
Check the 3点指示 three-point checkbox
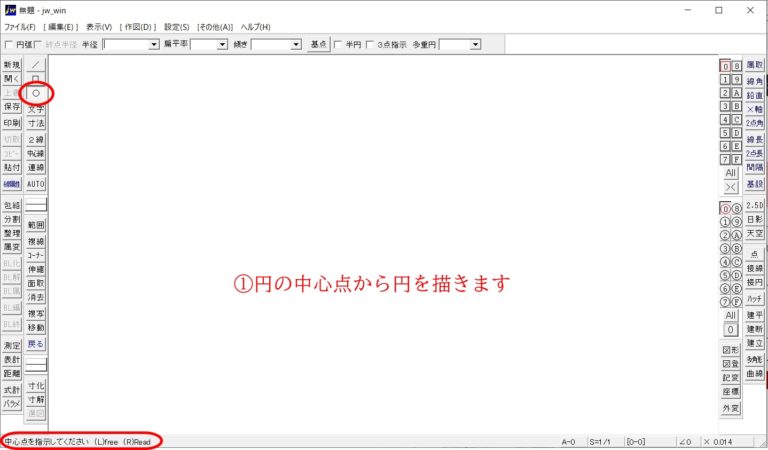click(370, 45)
